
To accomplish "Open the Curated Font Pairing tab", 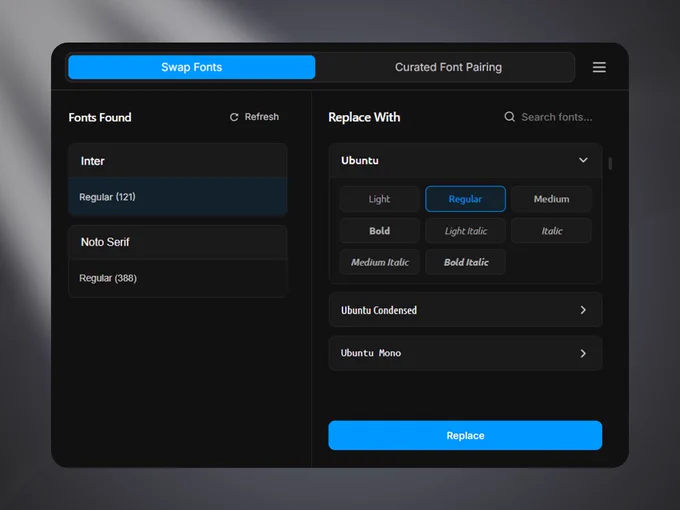I will coord(448,67).
